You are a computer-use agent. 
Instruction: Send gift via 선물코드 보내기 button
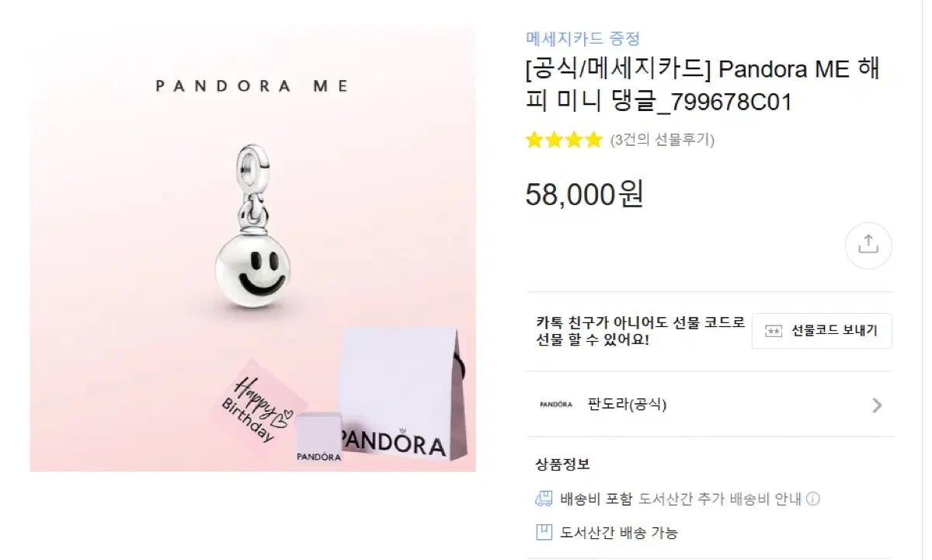coord(822,331)
